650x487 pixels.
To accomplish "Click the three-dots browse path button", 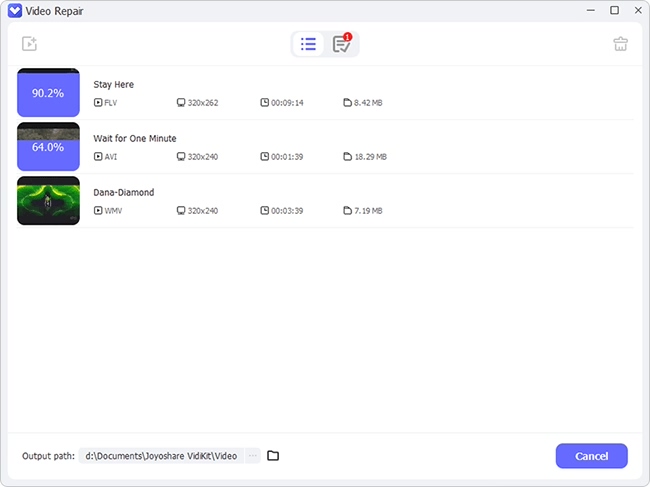I will 252,456.
